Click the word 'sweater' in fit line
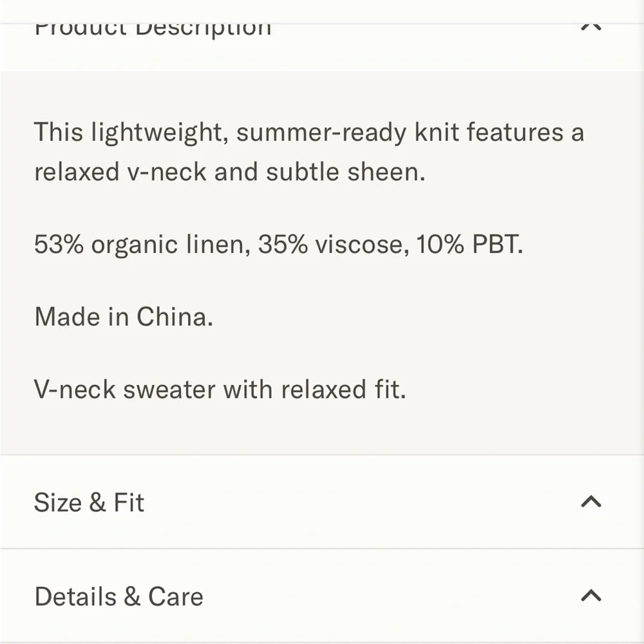Image resolution: width=644 pixels, height=644 pixels. click(169, 390)
